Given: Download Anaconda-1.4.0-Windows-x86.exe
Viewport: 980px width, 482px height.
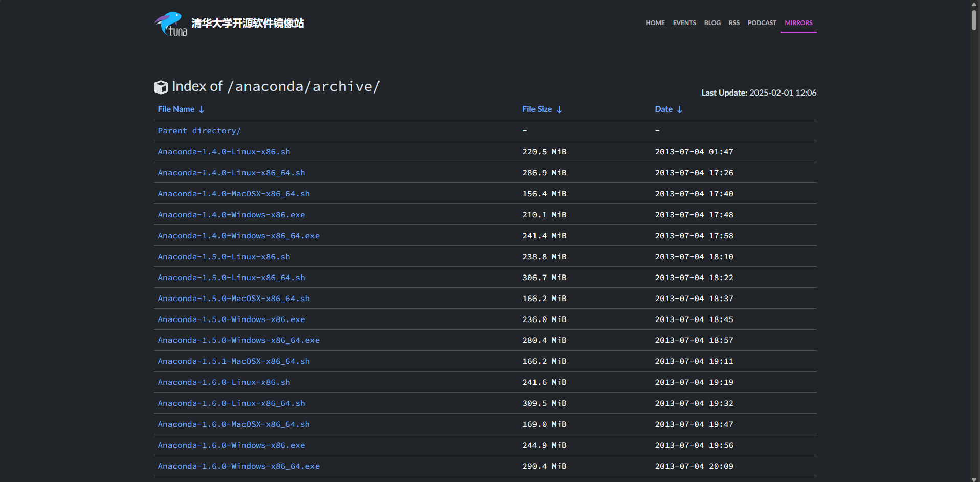Looking at the screenshot, I should click(231, 215).
